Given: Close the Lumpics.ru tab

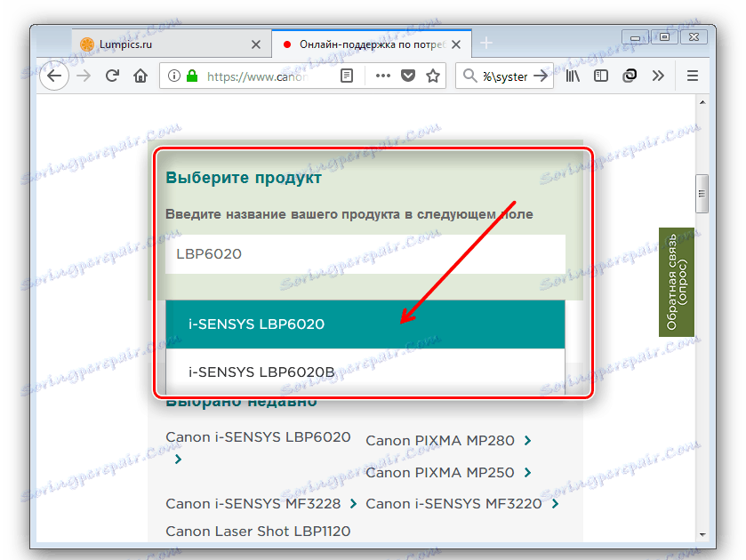Looking at the screenshot, I should (x=256, y=44).
